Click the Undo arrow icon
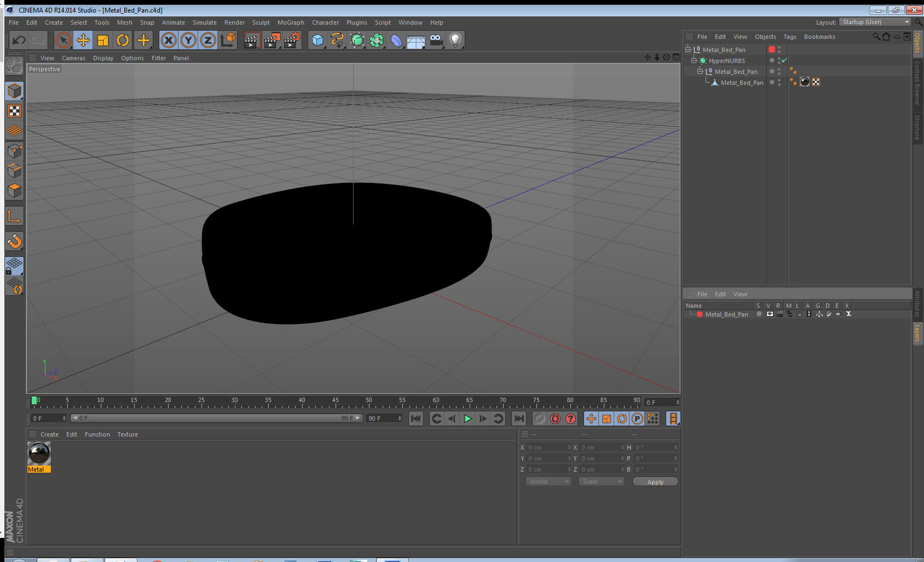 [x=19, y=40]
